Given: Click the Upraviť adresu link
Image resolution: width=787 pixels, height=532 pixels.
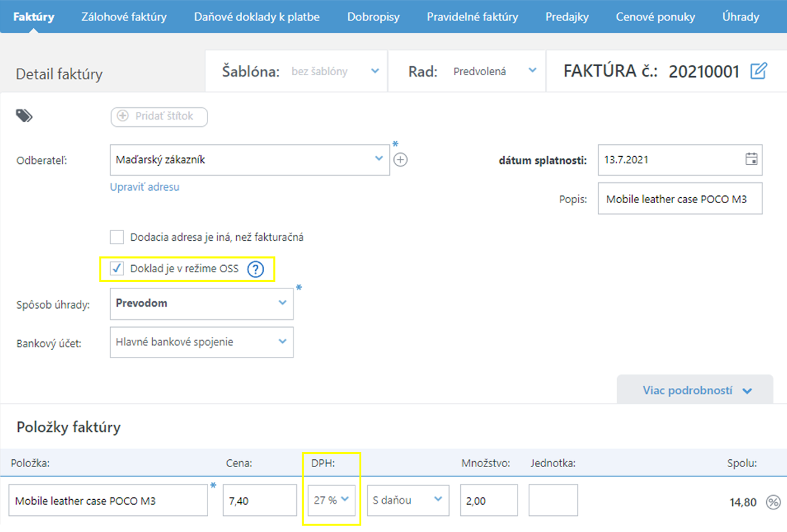Looking at the screenshot, I should tap(144, 187).
